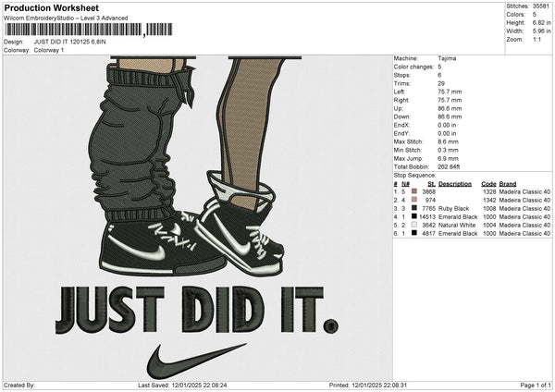Click the Nike swoosh logo below the text
The height and width of the screenshot is (392, 555).
[196, 361]
